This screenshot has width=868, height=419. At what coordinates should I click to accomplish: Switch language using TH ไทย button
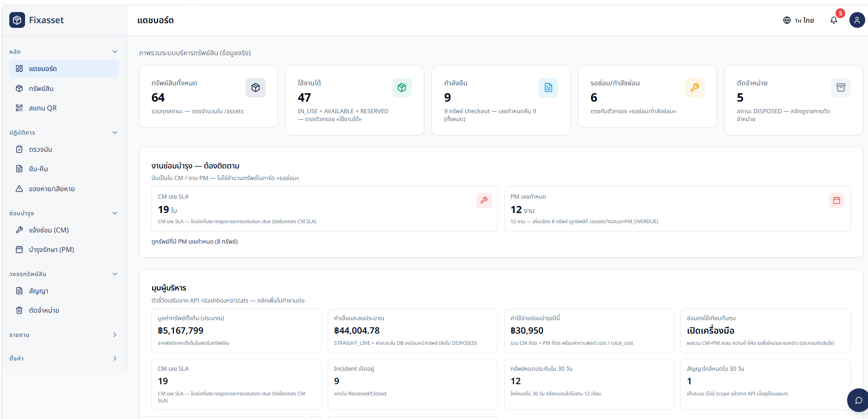pos(798,20)
